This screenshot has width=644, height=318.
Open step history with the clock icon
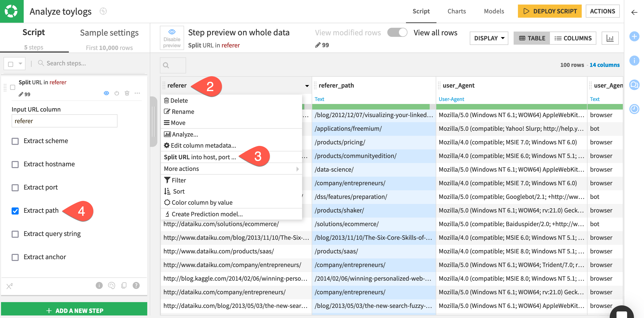(x=634, y=110)
